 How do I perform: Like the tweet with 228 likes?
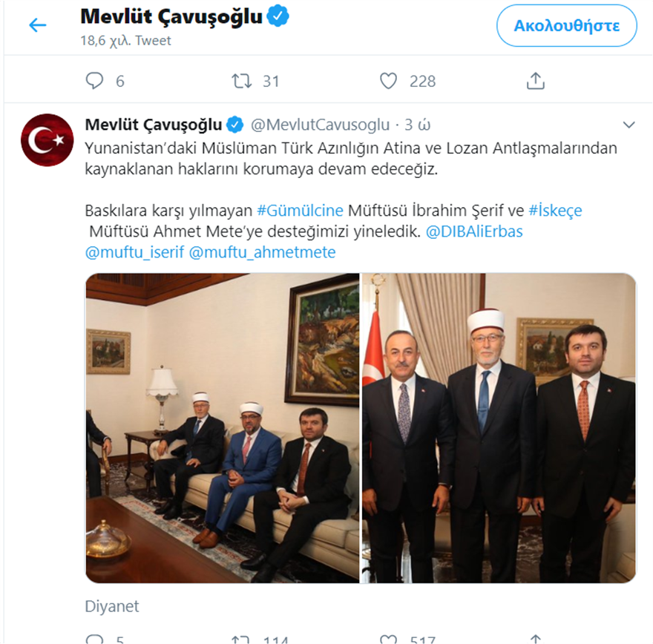click(388, 81)
